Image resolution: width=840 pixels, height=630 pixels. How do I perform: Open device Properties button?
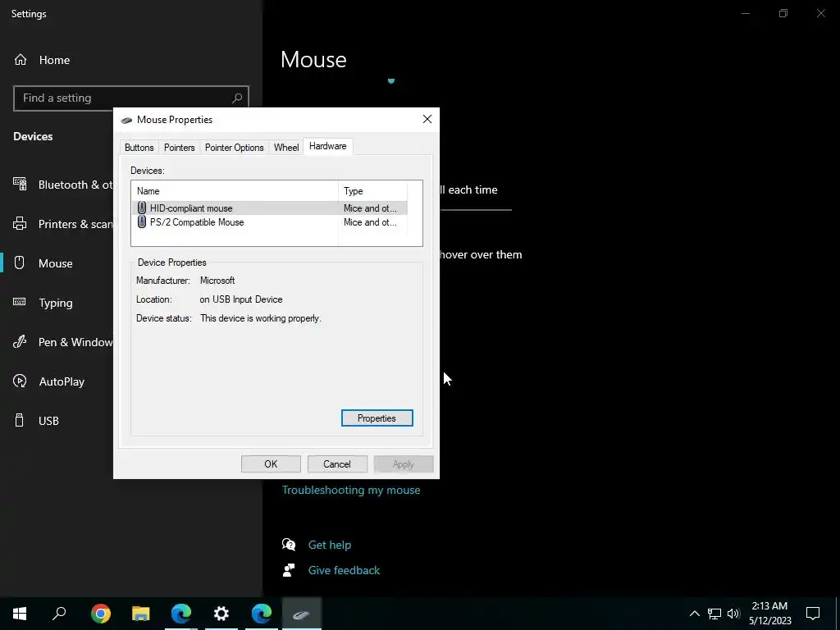(x=377, y=418)
